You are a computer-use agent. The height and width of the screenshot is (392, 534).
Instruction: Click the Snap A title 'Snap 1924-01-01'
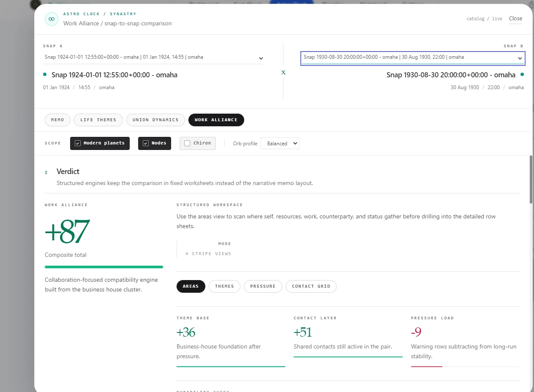(x=114, y=75)
